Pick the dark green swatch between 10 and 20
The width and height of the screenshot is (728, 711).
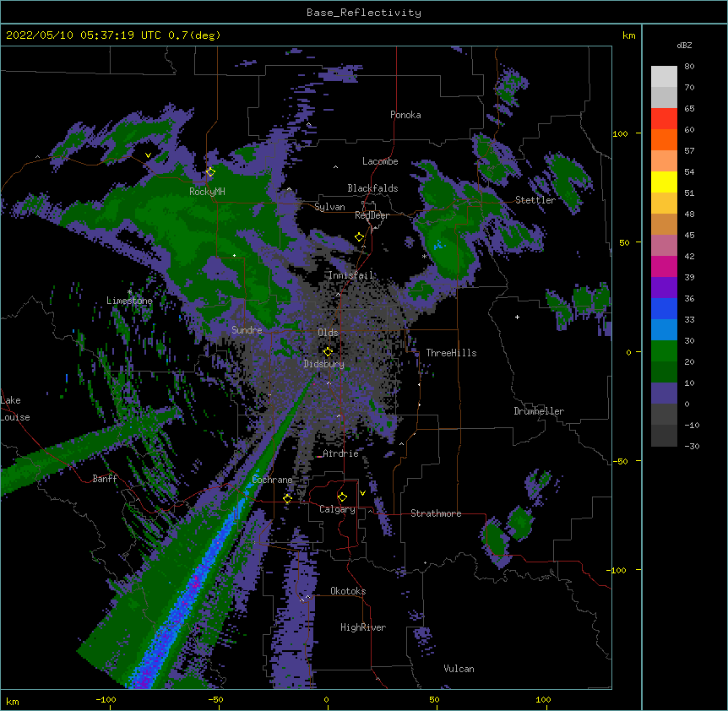pyautogui.click(x=664, y=372)
